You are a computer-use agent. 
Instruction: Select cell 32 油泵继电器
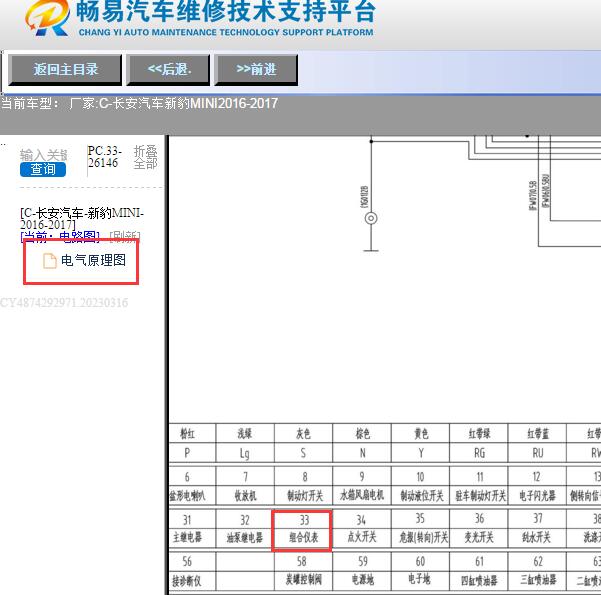pos(245,528)
